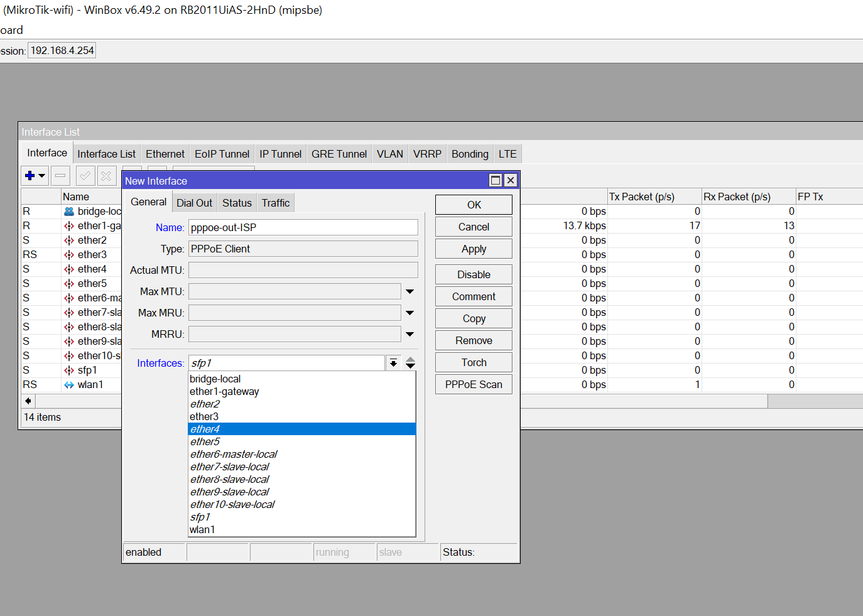This screenshot has height=616, width=863.
Task: Click the Interfaces field showing sfp1
Action: [x=286, y=363]
